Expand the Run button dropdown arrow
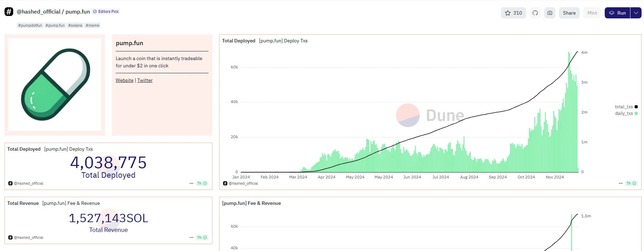 636,13
